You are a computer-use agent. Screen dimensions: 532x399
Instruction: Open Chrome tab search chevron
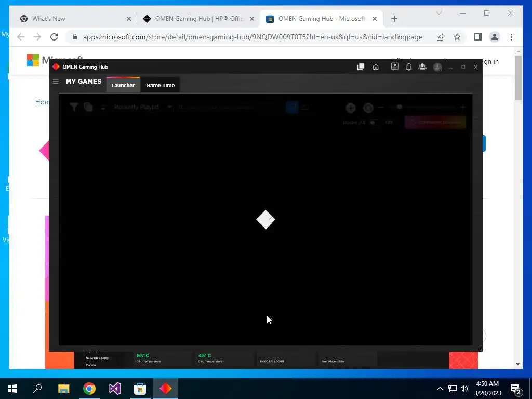point(439,13)
